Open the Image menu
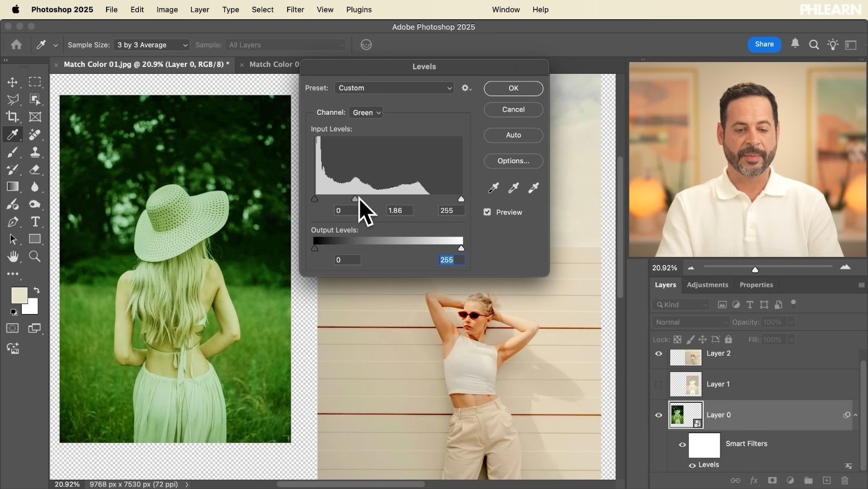868x489 pixels. (167, 9)
